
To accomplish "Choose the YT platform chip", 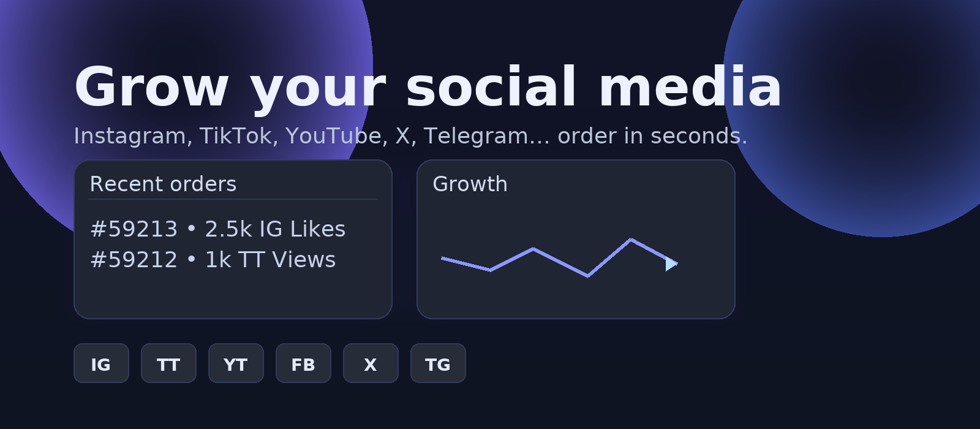I will (236, 363).
